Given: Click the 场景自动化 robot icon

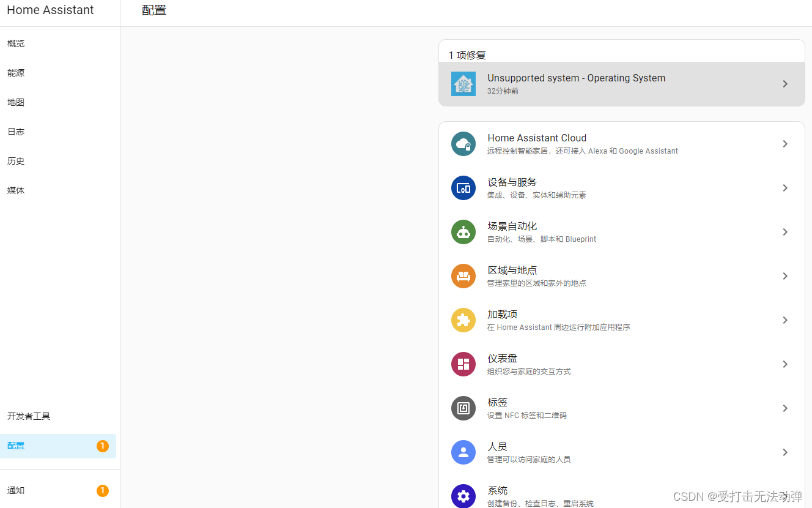Looking at the screenshot, I should point(463,232).
